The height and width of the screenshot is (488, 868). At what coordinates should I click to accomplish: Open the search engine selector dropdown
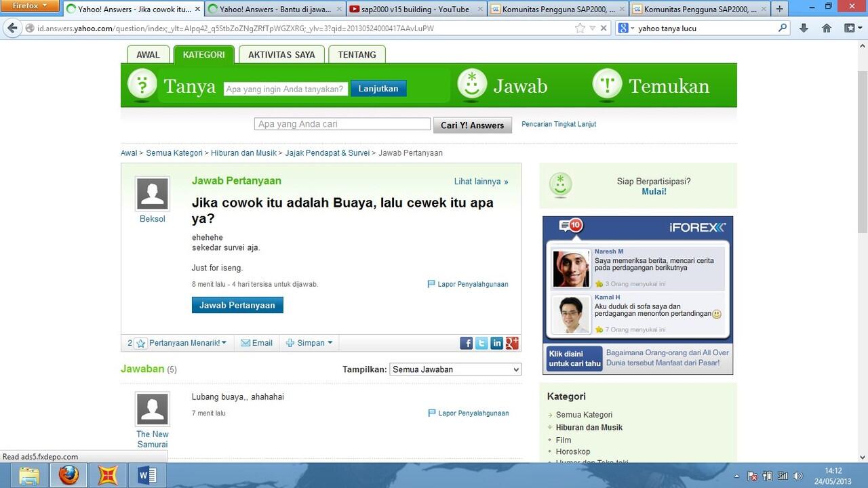[x=627, y=28]
